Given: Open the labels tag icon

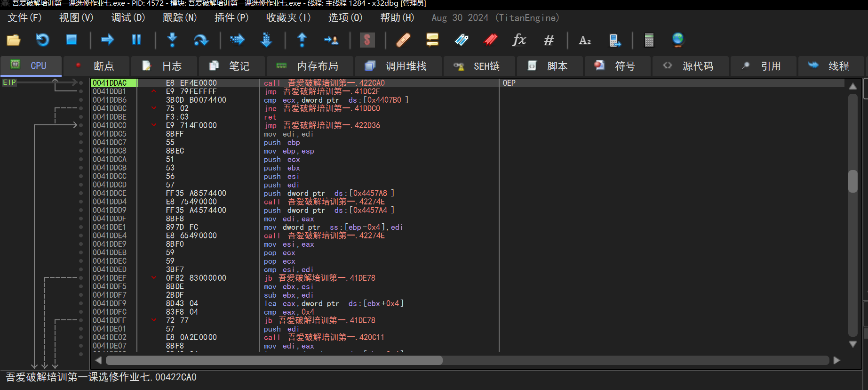Looking at the screenshot, I should click(462, 40).
